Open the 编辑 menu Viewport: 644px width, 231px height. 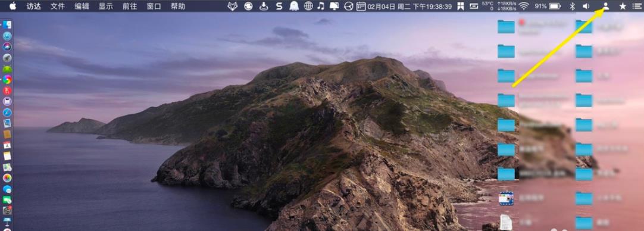click(82, 6)
